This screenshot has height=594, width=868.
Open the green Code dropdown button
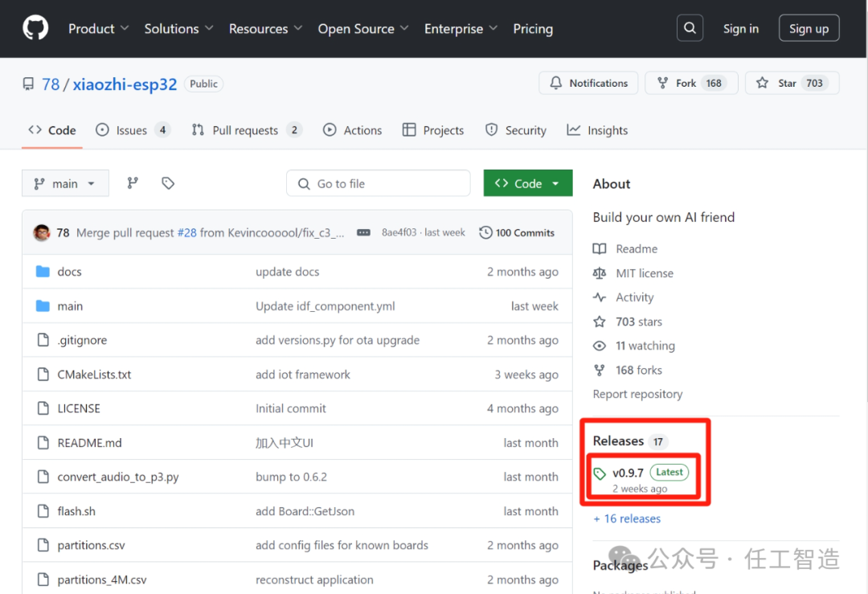(x=528, y=183)
